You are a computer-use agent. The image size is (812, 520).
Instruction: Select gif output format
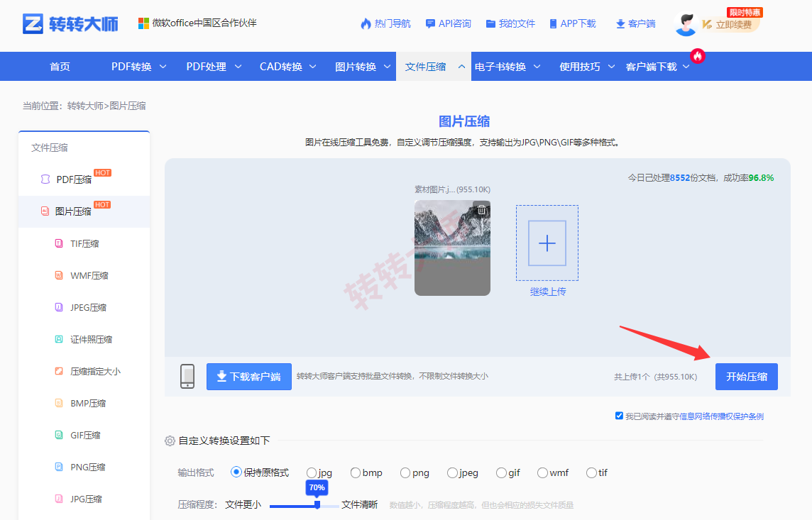coord(501,472)
